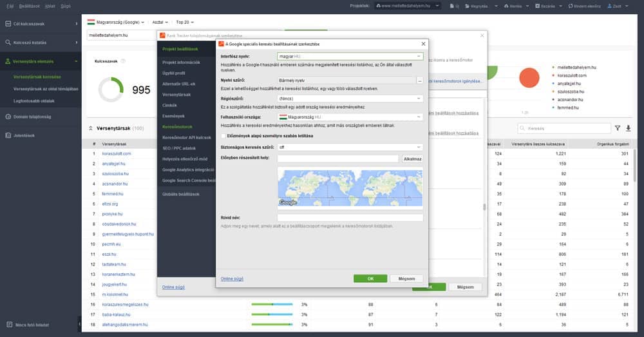This screenshot has height=337, width=644.
Task: Open competitor link anyatejjel.hu
Action: click(x=114, y=164)
